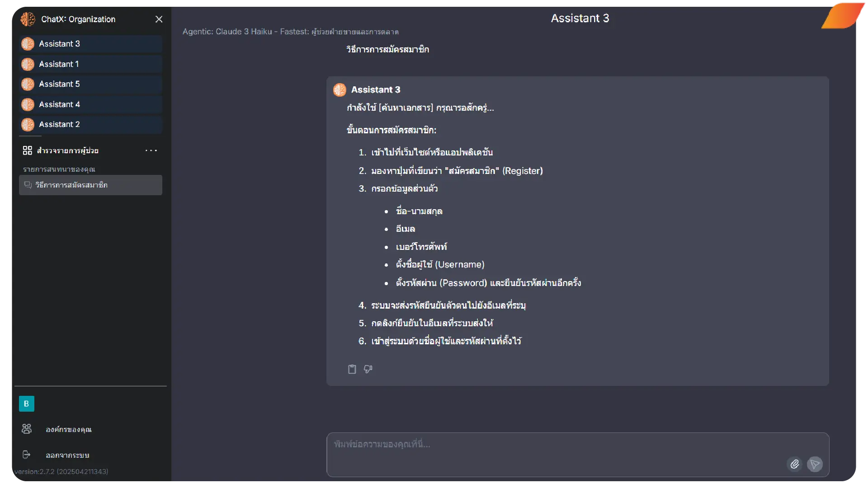Open the วิธีการการสมัครสมาชิก conversation
Viewport: 868px width, 488px height.
click(90, 185)
